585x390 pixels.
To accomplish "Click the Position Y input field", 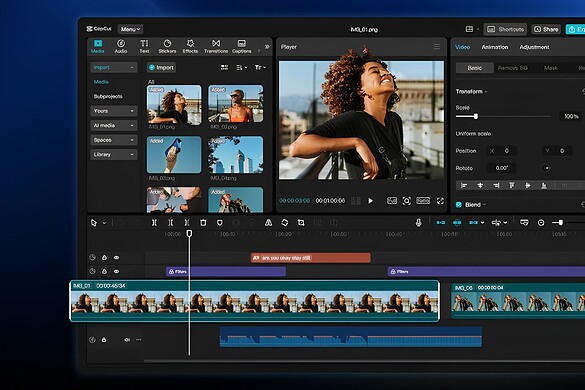I will [557, 151].
